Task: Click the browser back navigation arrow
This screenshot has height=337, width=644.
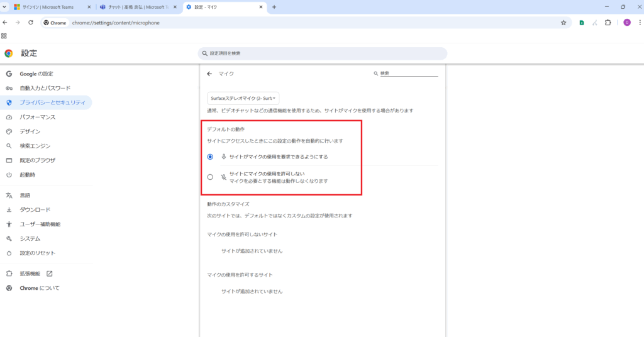Action: pos(5,23)
